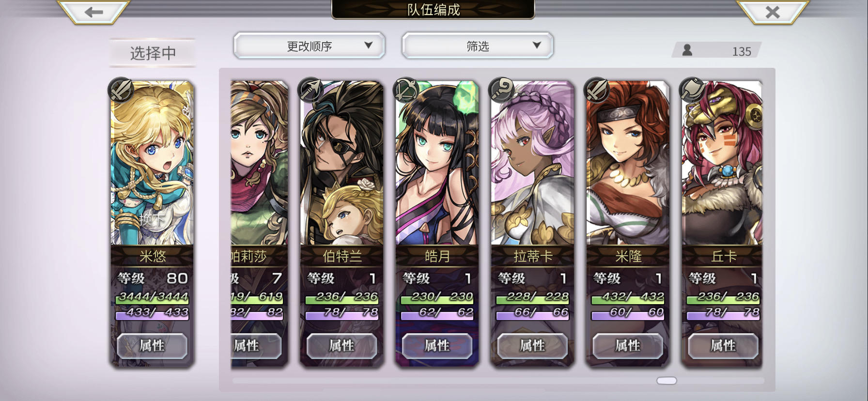Viewport: 868px width, 401px height.
Task: Click the horizontal scrollbar handle
Action: (666, 381)
